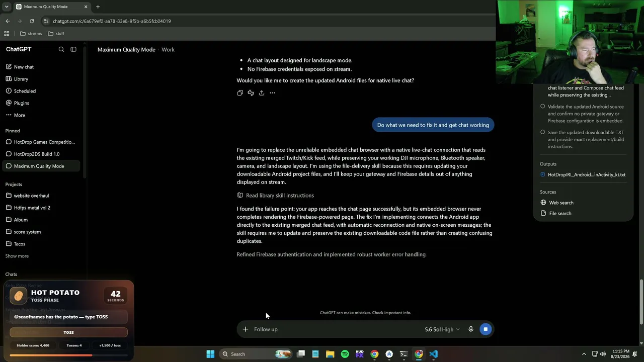Start voice dictation with microphone

(x=471, y=329)
